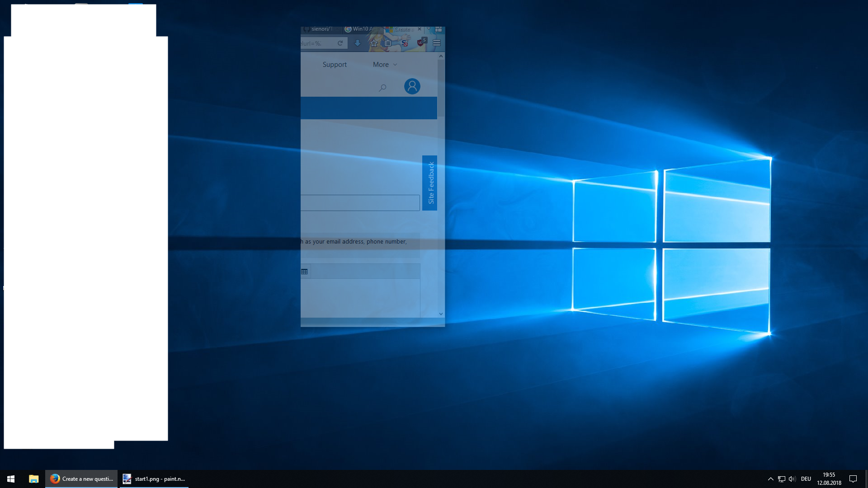Viewport: 868px width, 488px height.
Task: Open the Firefox downloads arrow
Action: pos(357,43)
